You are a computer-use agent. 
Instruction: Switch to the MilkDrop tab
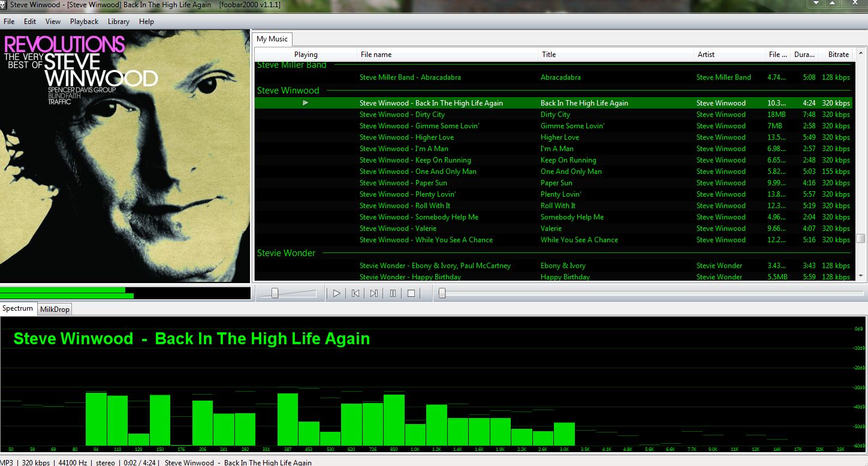pos(55,309)
